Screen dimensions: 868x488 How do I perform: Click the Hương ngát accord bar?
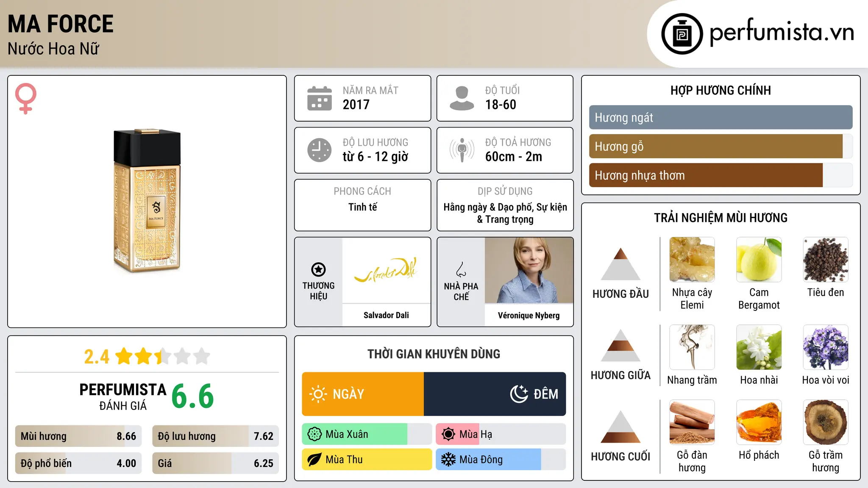click(x=721, y=117)
